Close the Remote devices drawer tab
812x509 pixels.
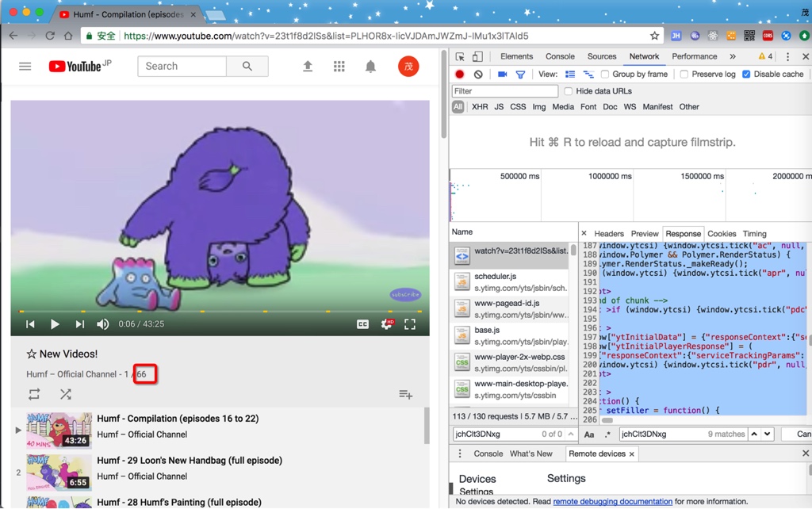click(632, 454)
